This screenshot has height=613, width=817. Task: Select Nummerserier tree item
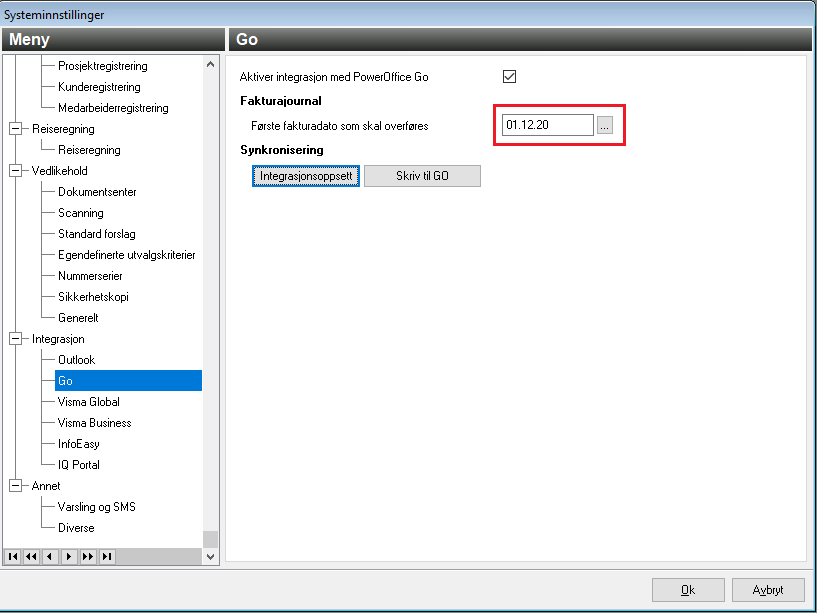click(x=90, y=276)
